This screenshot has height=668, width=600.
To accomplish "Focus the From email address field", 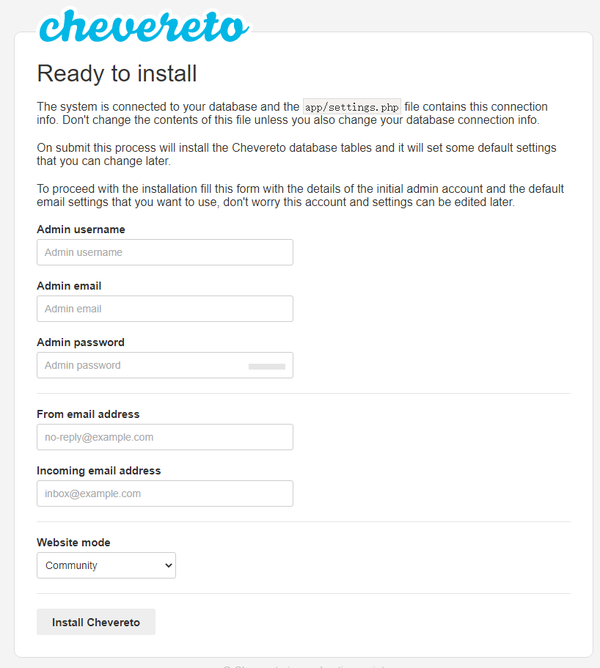I will click(x=165, y=437).
